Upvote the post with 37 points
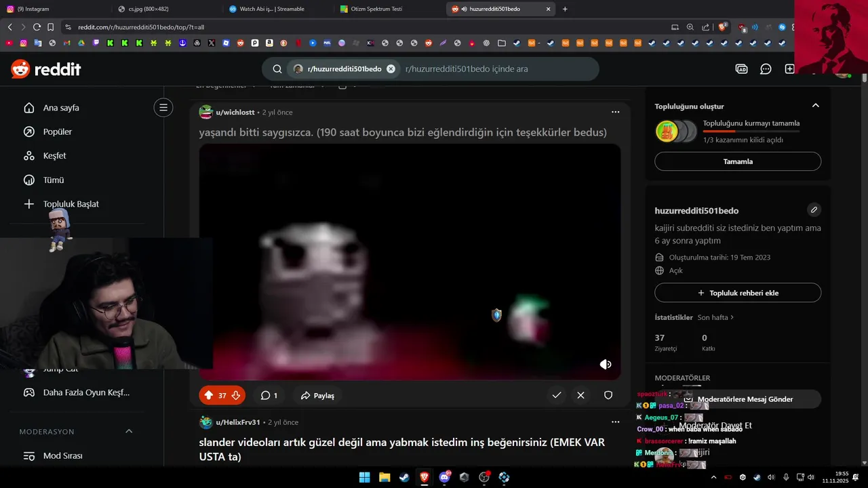This screenshot has width=868, height=488. [209, 395]
